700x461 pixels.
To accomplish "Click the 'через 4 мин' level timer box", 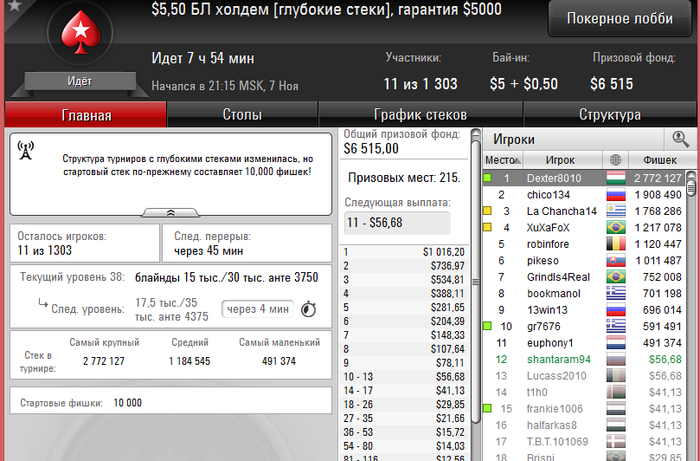I will click(258, 309).
